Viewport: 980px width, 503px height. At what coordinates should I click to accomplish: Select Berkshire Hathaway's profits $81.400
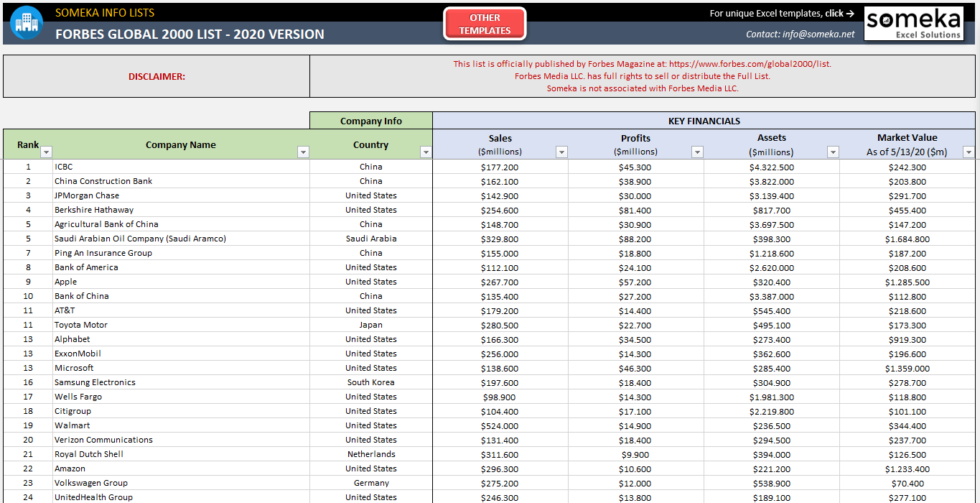click(635, 211)
